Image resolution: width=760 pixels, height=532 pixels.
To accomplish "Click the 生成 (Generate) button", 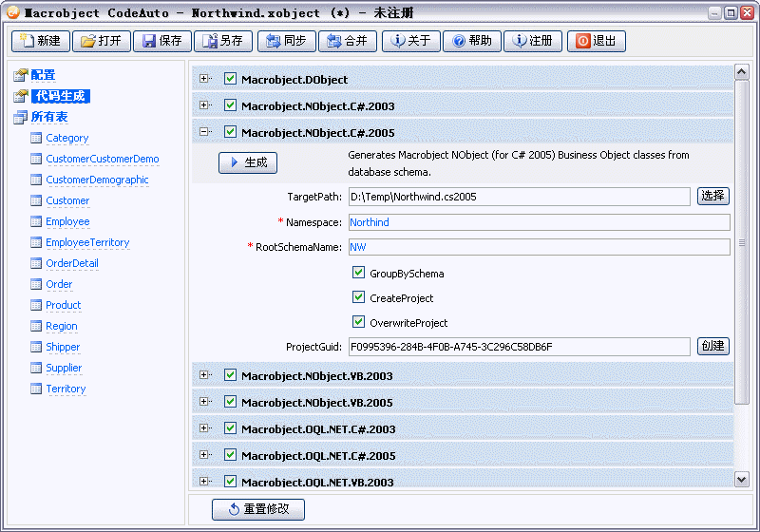I will pos(248,162).
